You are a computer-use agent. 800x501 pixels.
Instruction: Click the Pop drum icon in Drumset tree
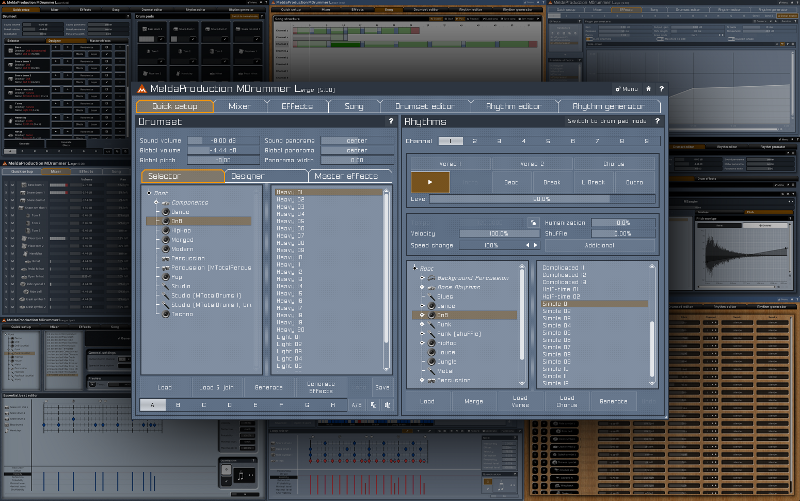(x=166, y=277)
